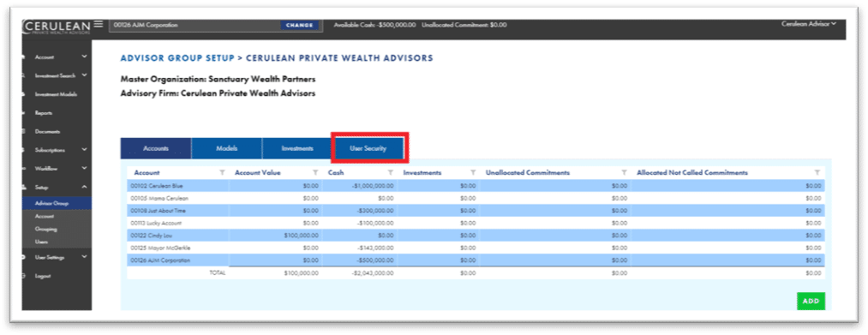Select the 00113 Lucky Account row

coord(476,223)
